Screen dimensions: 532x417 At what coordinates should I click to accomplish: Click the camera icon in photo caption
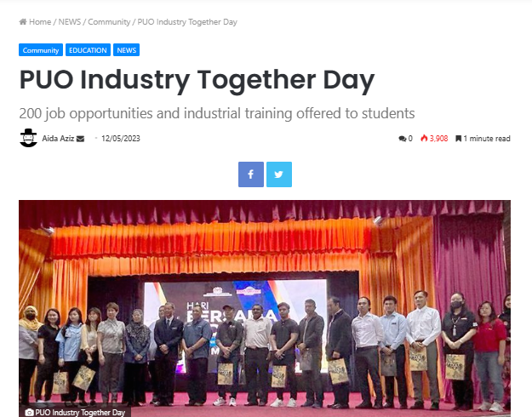(x=30, y=413)
